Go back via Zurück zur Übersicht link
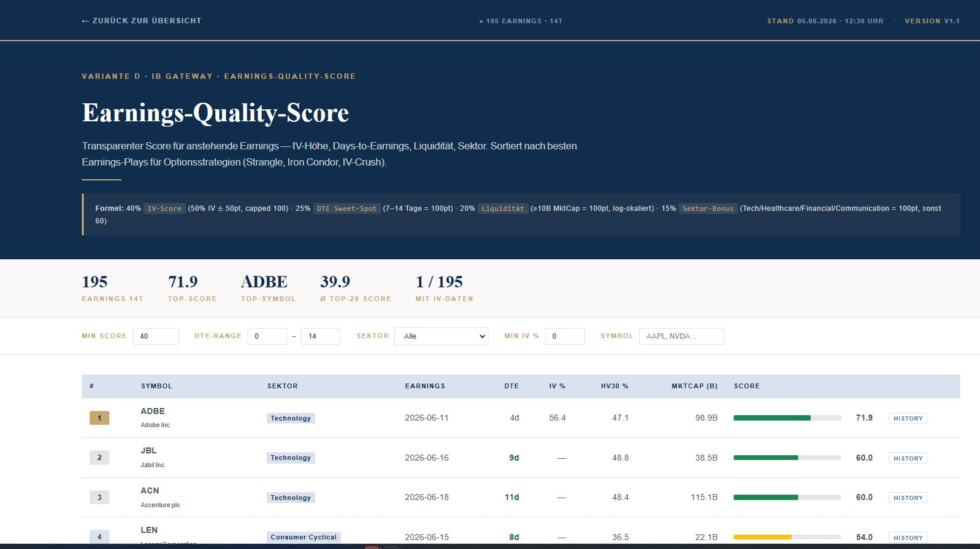 pos(141,21)
